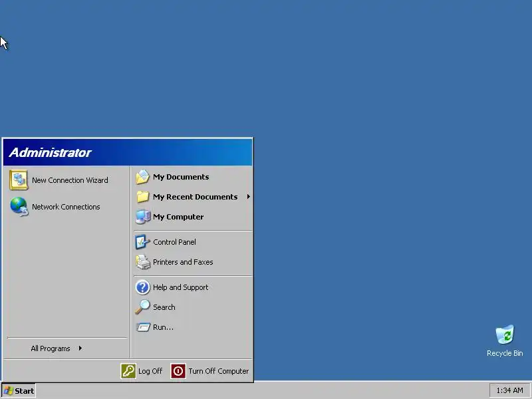Click the 1:34 AM taskbar clock

(x=509, y=390)
